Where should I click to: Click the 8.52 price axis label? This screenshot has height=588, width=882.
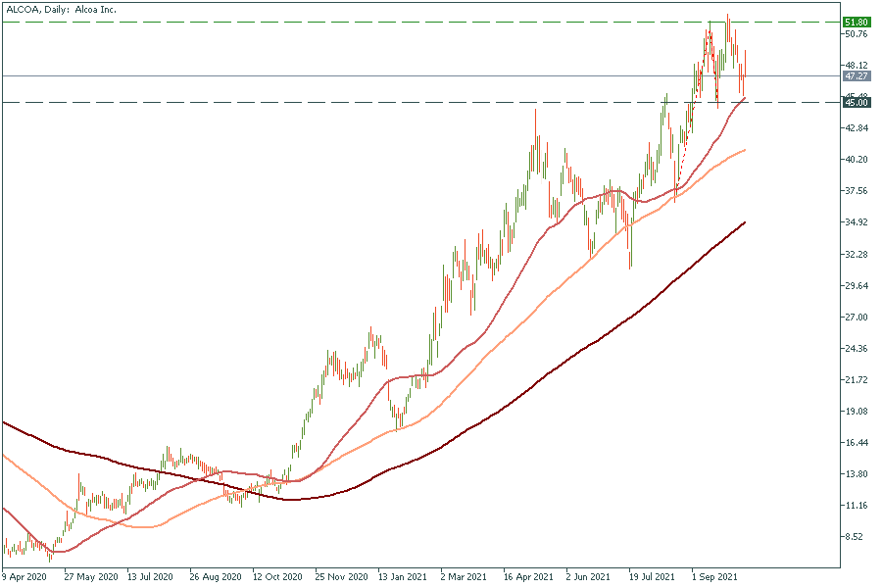point(855,537)
